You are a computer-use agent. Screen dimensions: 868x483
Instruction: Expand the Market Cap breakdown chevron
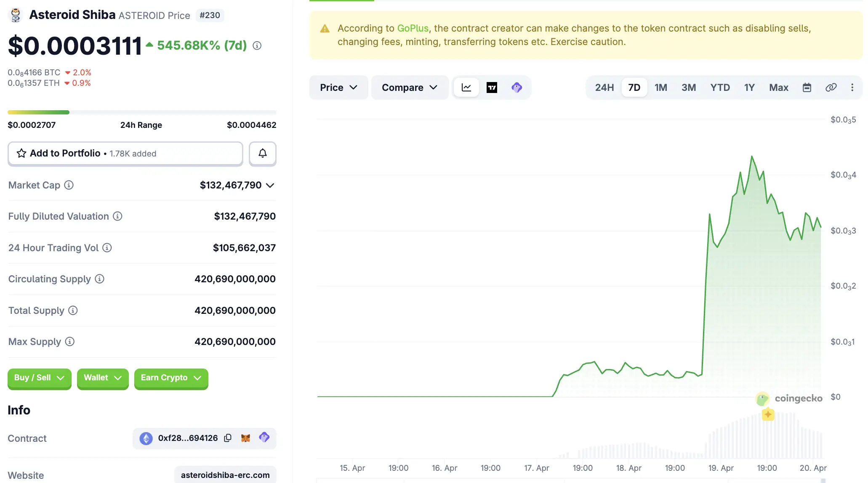(x=270, y=185)
